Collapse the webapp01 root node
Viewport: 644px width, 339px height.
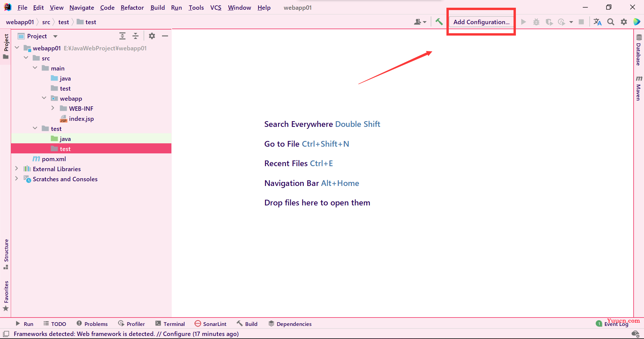[17, 48]
